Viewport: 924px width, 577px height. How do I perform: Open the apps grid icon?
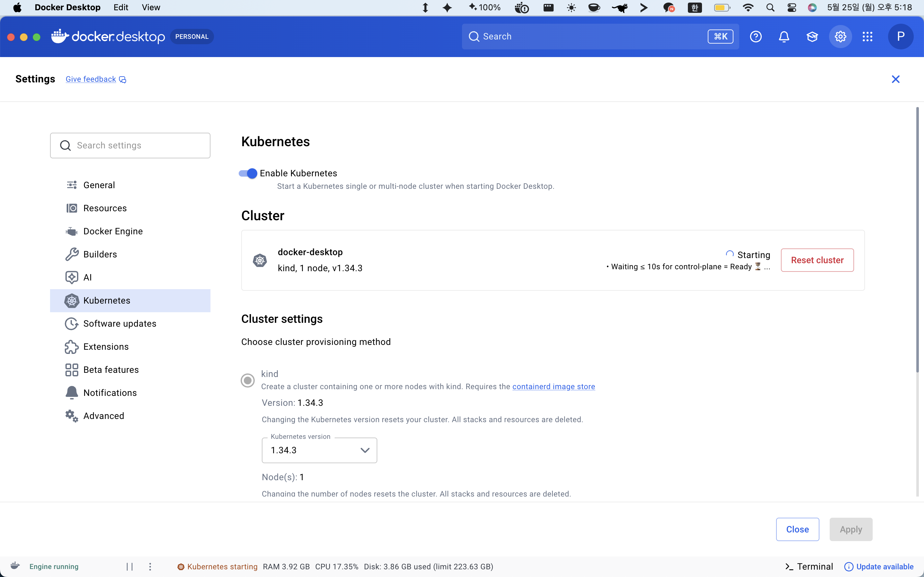pos(868,37)
